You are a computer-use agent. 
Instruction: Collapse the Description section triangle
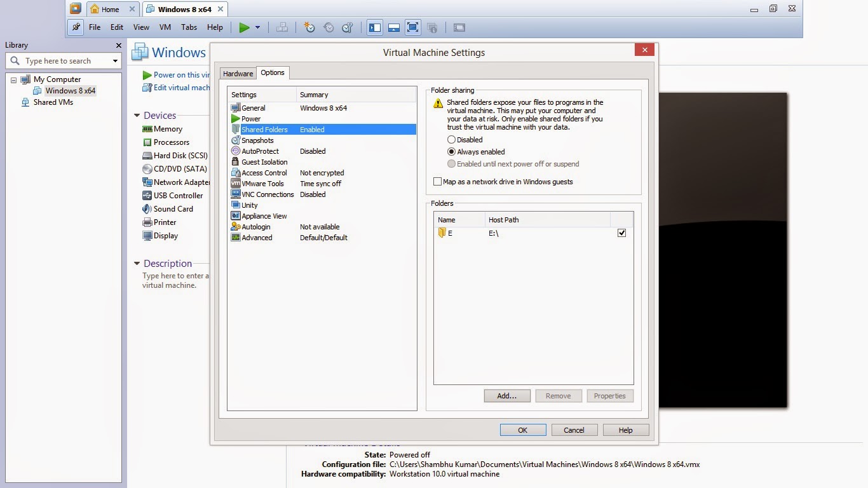click(x=137, y=264)
